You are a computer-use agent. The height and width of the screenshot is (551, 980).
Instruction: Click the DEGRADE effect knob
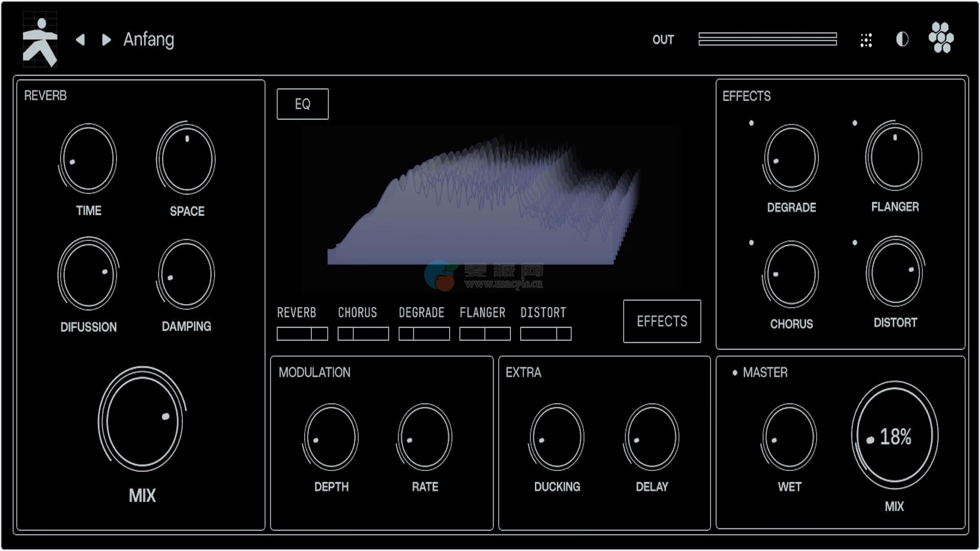[x=791, y=158]
